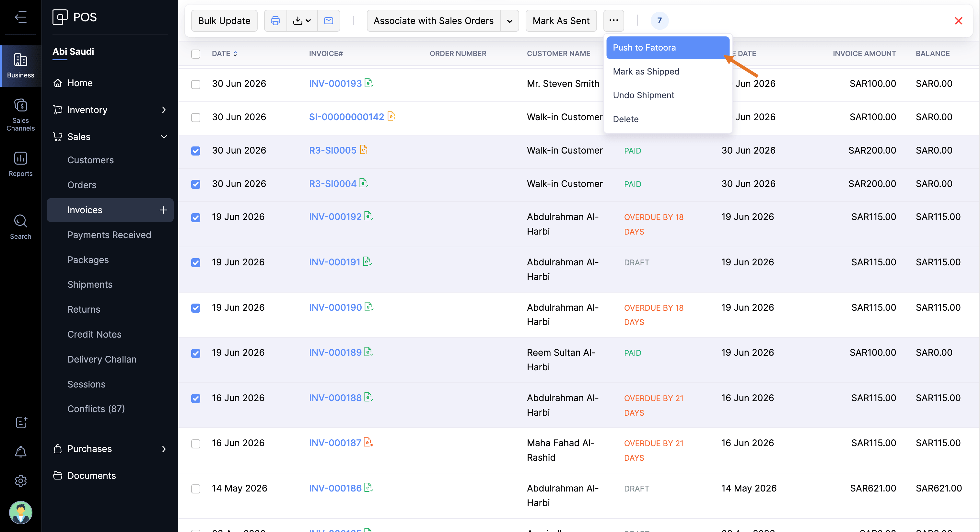The width and height of the screenshot is (980, 532).
Task: Open the Documents section
Action: 91,476
